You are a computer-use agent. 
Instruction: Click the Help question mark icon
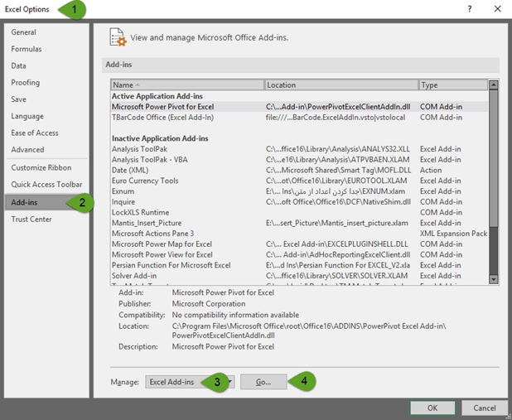click(x=470, y=9)
